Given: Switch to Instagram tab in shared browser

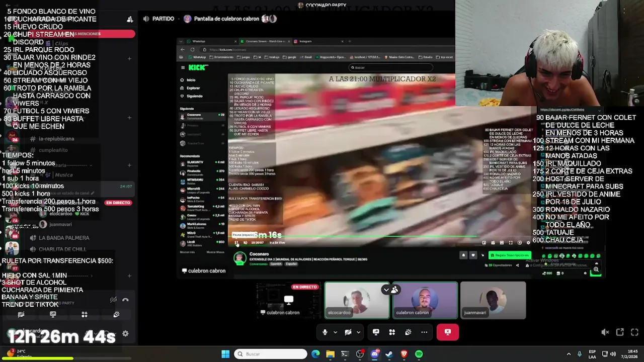Looking at the screenshot, I should (x=317, y=41).
